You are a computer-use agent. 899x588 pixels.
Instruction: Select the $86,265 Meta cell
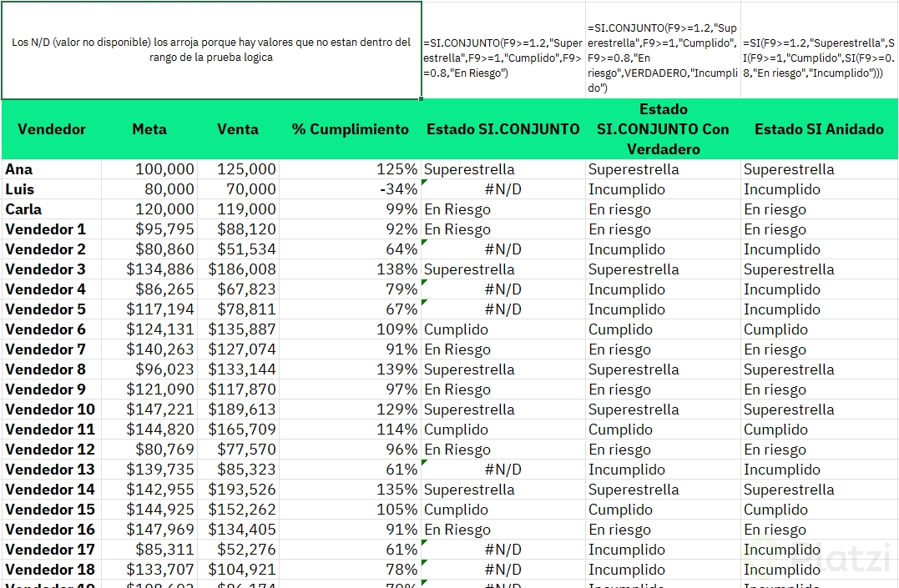[149, 289]
